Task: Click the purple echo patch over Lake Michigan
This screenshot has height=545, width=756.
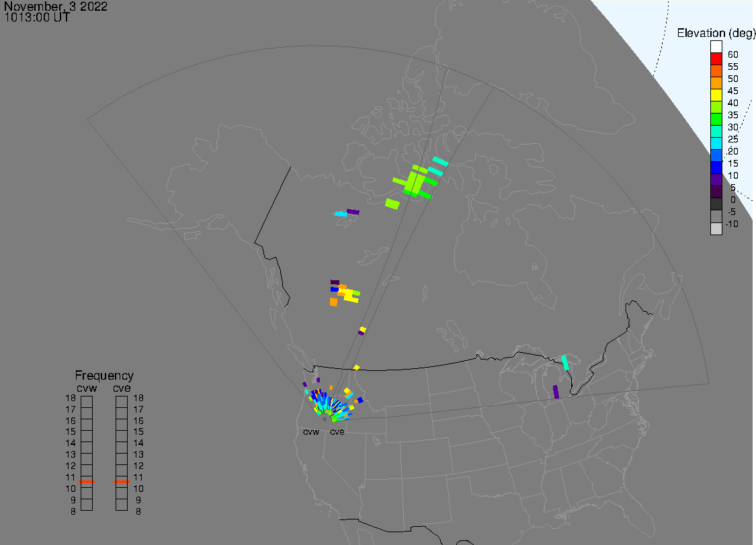Action: tap(556, 392)
